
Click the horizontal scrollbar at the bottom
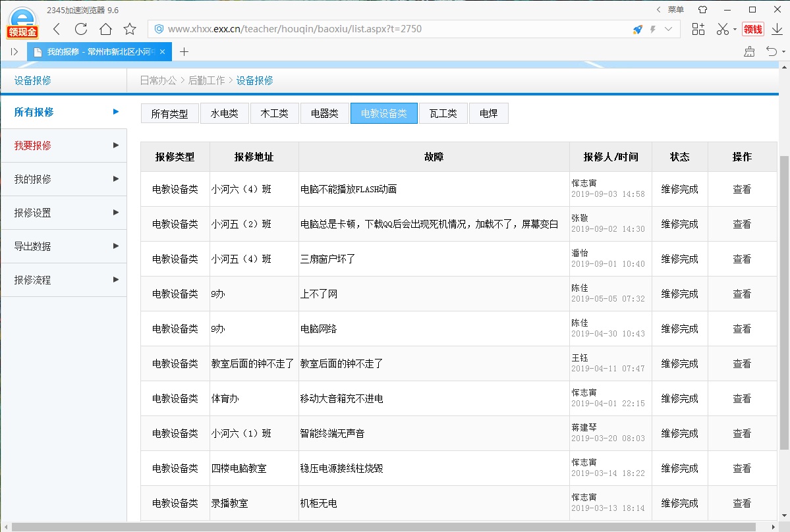(x=384, y=527)
